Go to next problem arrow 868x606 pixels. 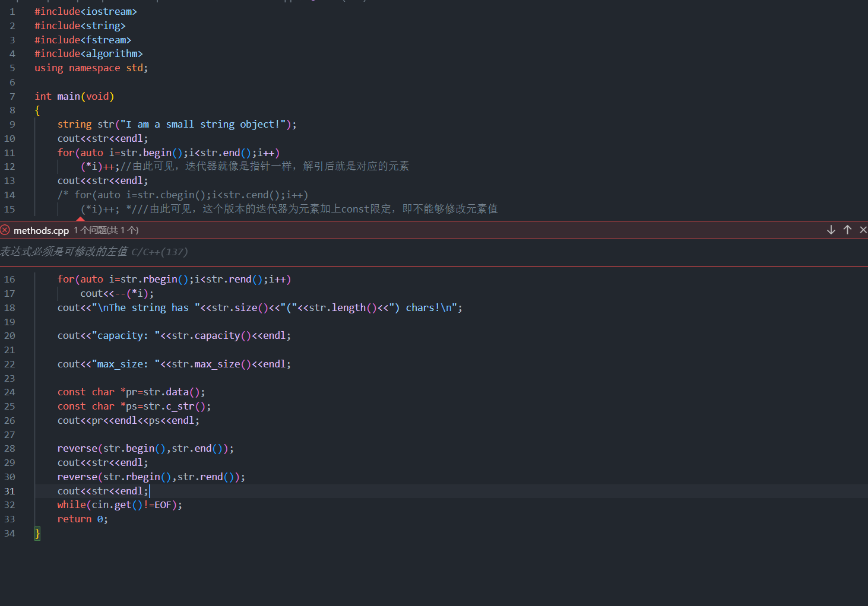coord(831,230)
